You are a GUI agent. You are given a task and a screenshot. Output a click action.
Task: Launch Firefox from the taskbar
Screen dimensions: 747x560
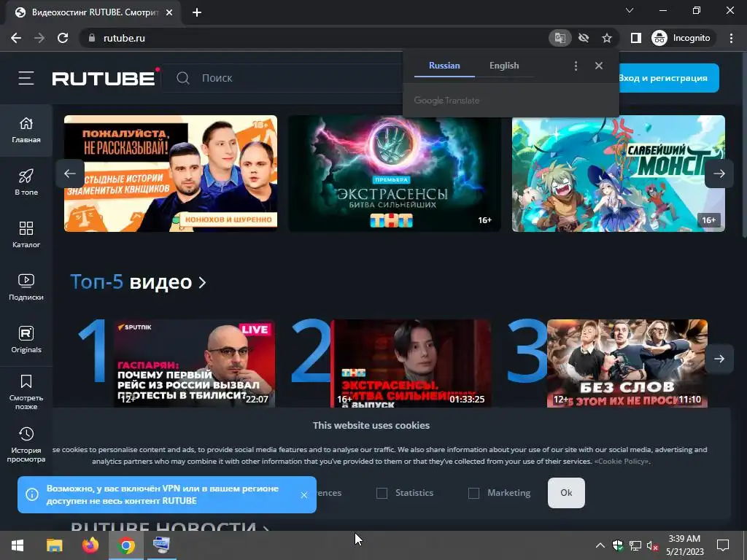[90, 545]
